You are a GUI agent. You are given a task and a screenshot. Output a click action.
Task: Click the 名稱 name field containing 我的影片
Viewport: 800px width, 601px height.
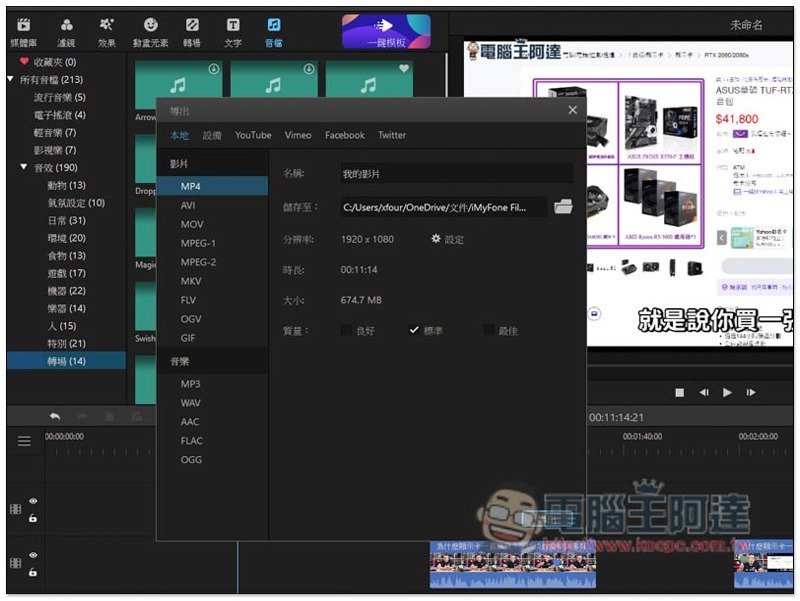click(456, 174)
